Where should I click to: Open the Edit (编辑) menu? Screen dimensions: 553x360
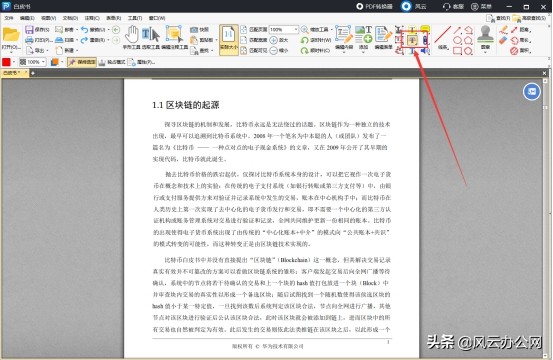(x=27, y=18)
